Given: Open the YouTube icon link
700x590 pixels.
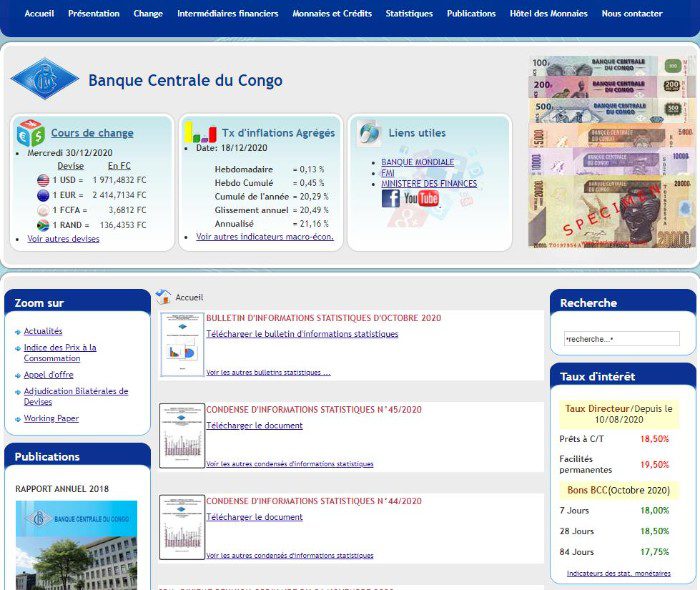Looking at the screenshot, I should point(421,198).
